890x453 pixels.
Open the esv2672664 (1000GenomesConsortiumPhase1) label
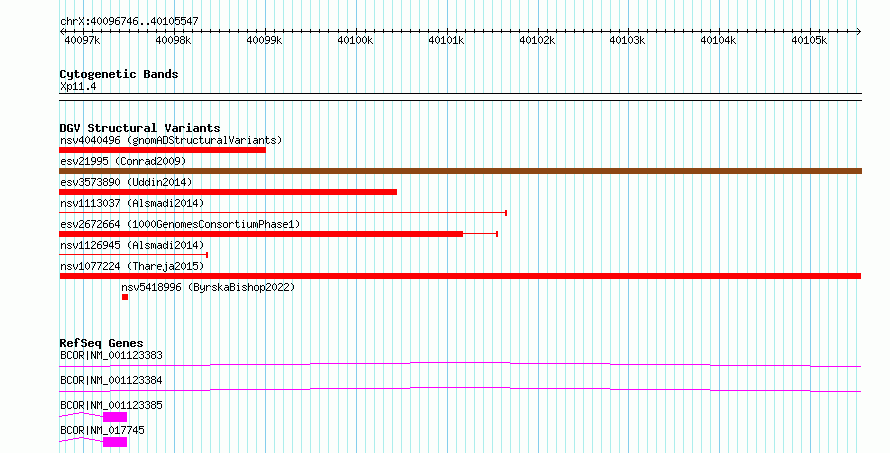tap(180, 224)
